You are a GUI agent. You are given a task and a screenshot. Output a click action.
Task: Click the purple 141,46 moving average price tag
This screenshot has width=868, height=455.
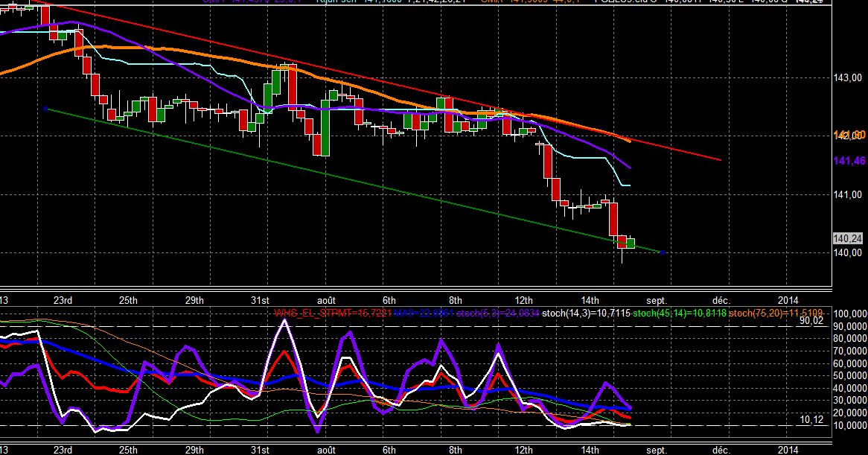coord(849,161)
